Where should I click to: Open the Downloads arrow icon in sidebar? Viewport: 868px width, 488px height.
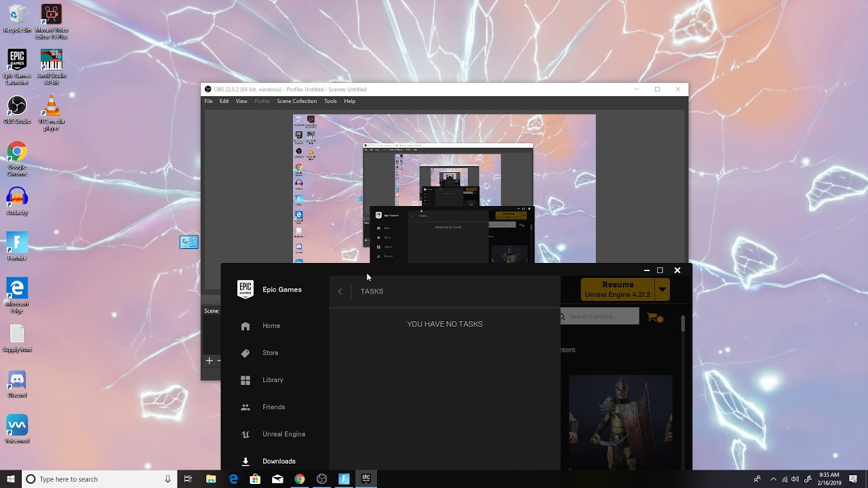245,462
